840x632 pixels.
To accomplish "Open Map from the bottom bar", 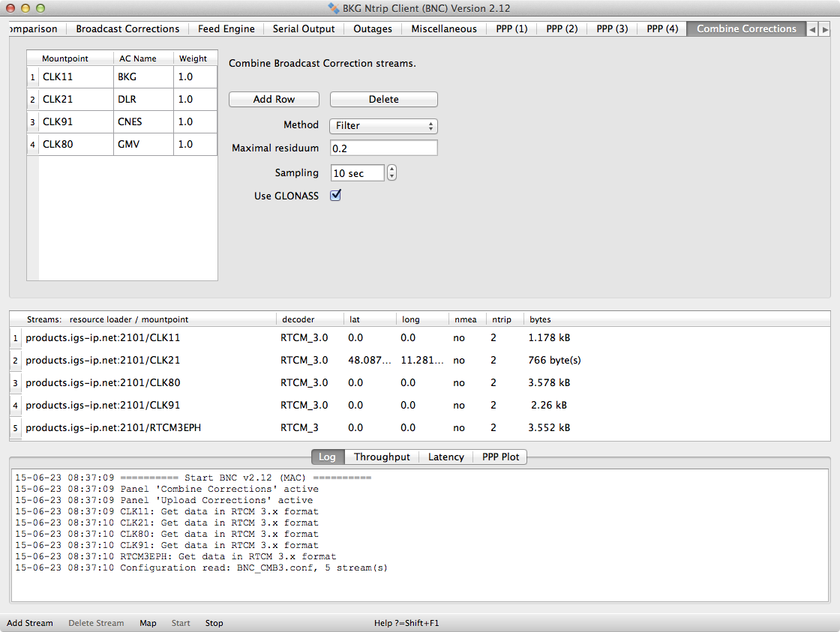I will (x=148, y=623).
